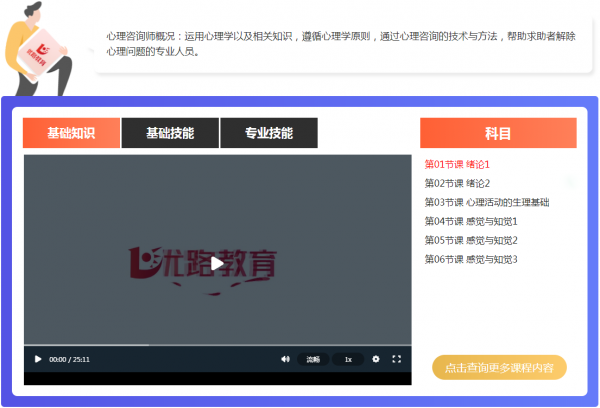Image resolution: width=600 pixels, height=408 pixels.
Task: Open the video settings gear
Action: tap(376, 359)
